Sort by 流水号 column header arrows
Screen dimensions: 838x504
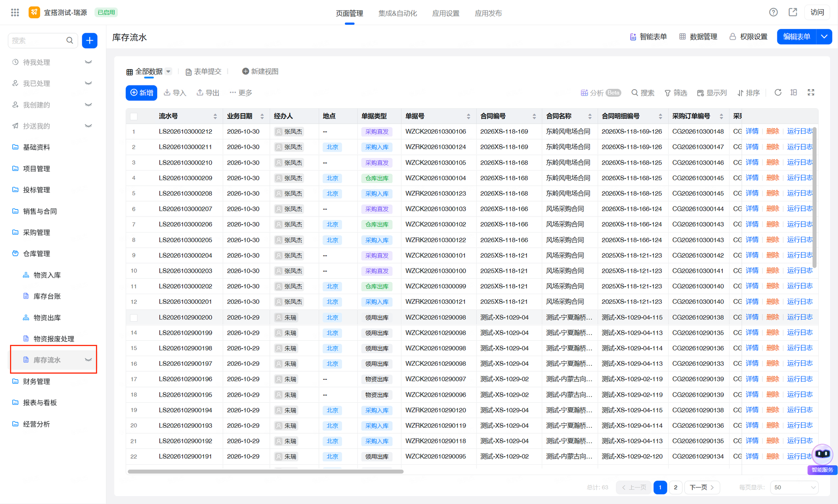click(x=215, y=116)
